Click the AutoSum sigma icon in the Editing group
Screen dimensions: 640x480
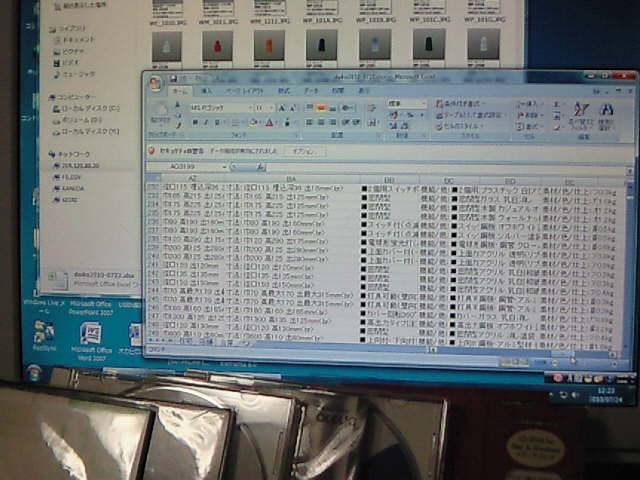point(557,104)
